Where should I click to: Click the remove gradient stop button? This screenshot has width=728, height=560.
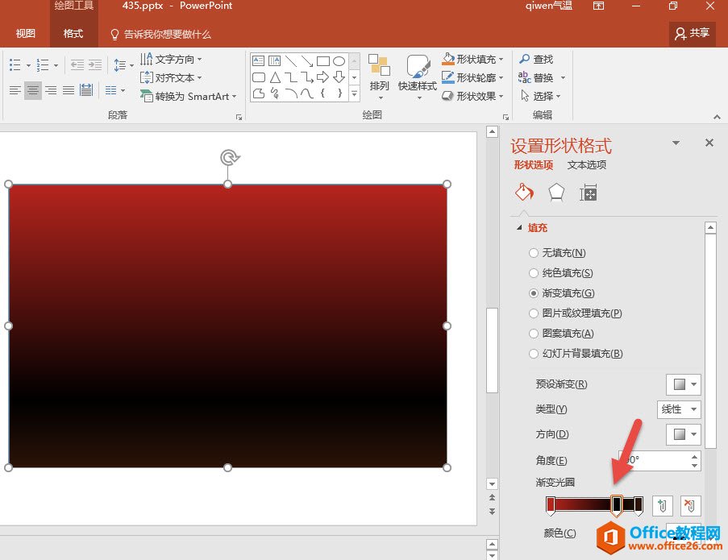coord(690,506)
